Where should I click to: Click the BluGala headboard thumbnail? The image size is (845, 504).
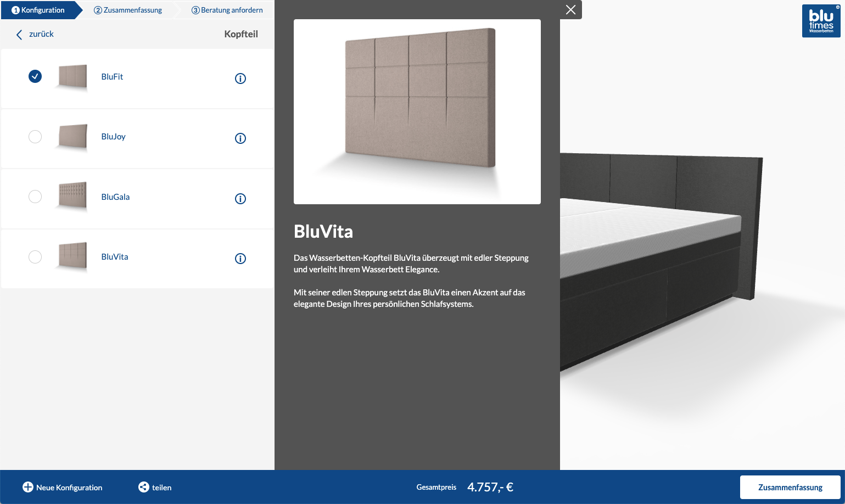[x=72, y=197]
